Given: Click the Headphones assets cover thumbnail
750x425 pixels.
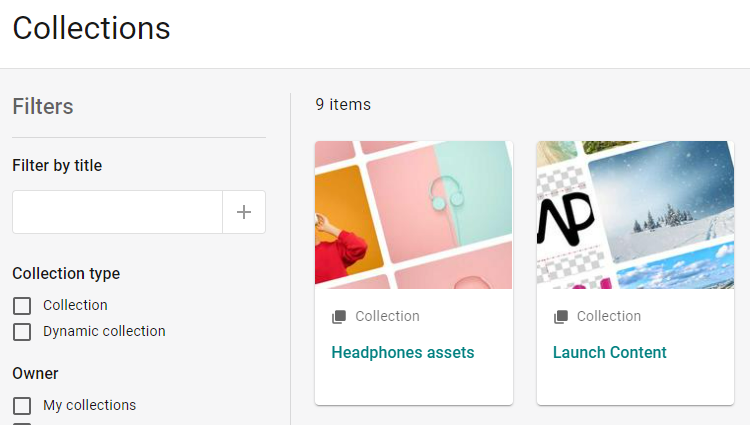Looking at the screenshot, I should [x=413, y=215].
